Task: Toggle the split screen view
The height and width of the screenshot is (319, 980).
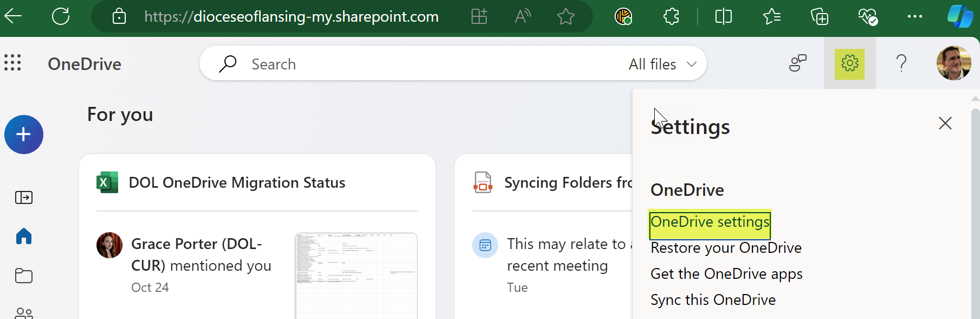Action: coord(724,17)
